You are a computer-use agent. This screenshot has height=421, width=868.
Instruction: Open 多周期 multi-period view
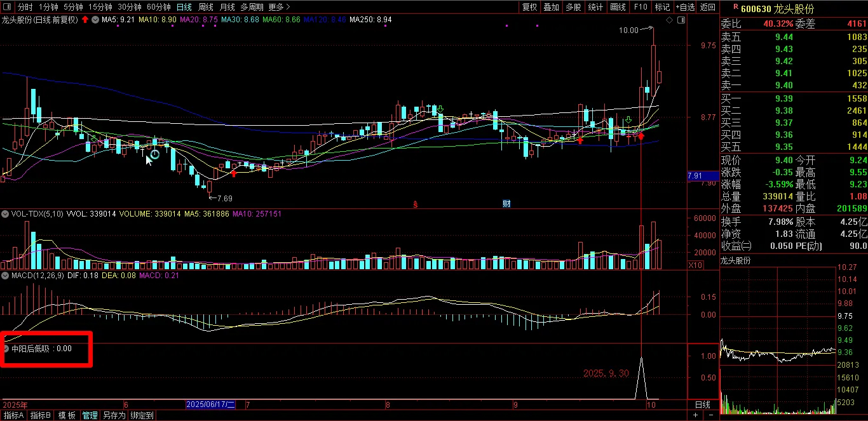[x=252, y=7]
